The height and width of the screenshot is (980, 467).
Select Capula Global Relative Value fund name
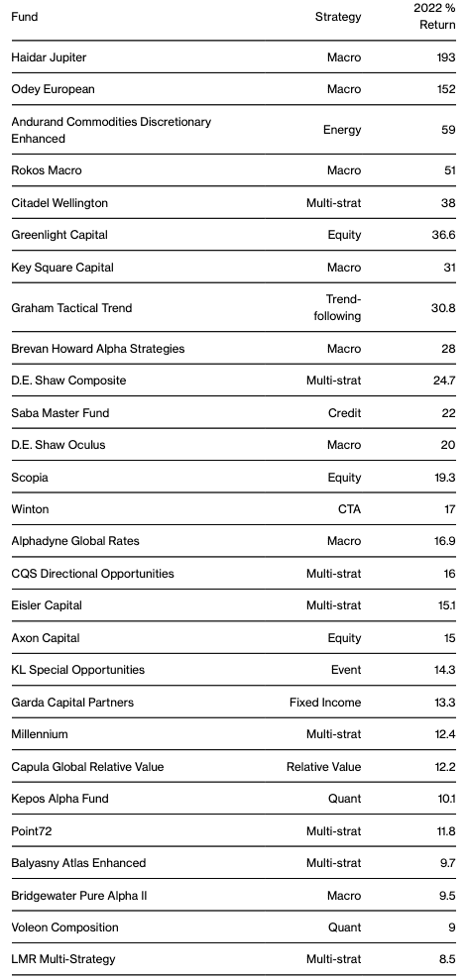[x=87, y=767]
